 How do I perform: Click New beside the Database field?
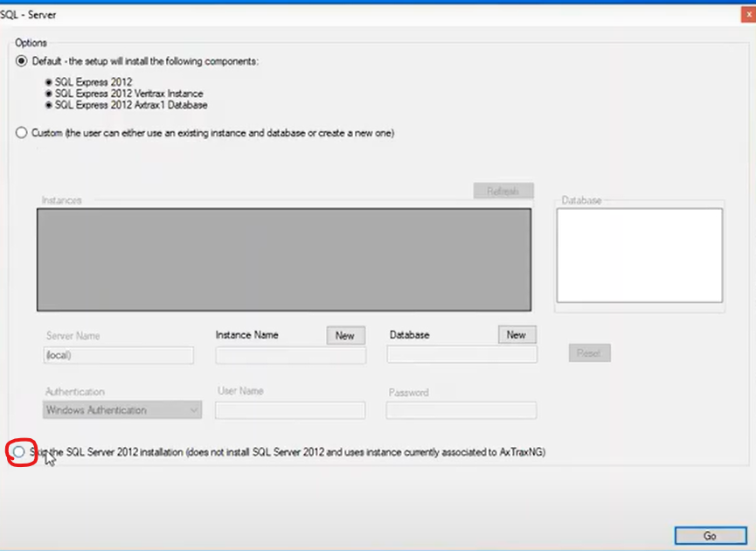(x=517, y=335)
